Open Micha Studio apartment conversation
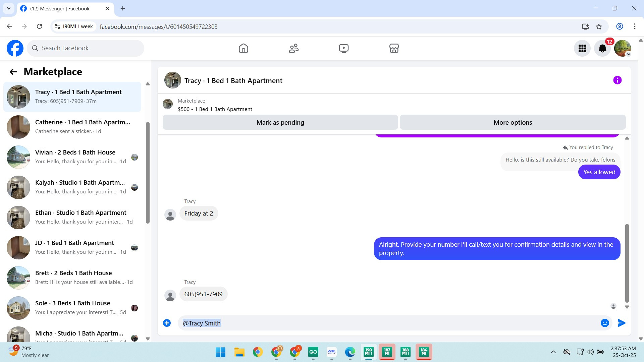 coord(72,333)
